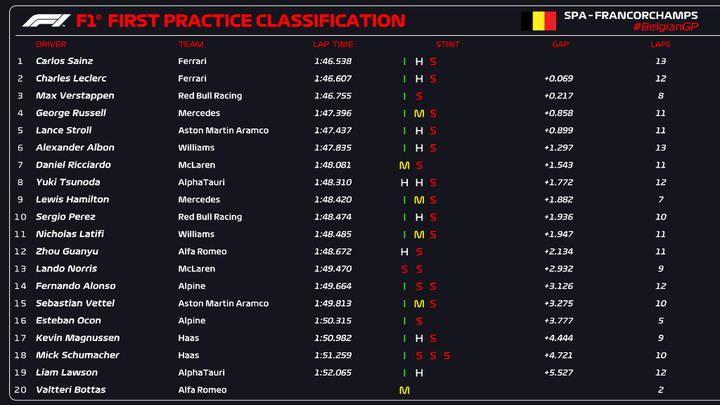Click Valtteri Bottas's medium tyre M icon
This screenshot has height=405, width=720.
pyautogui.click(x=404, y=390)
